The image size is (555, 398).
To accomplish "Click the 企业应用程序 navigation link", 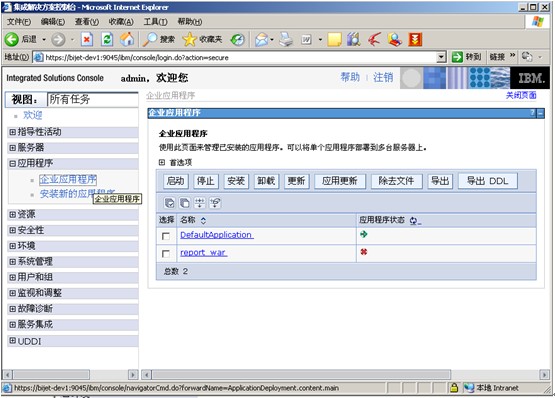I will click(68, 180).
